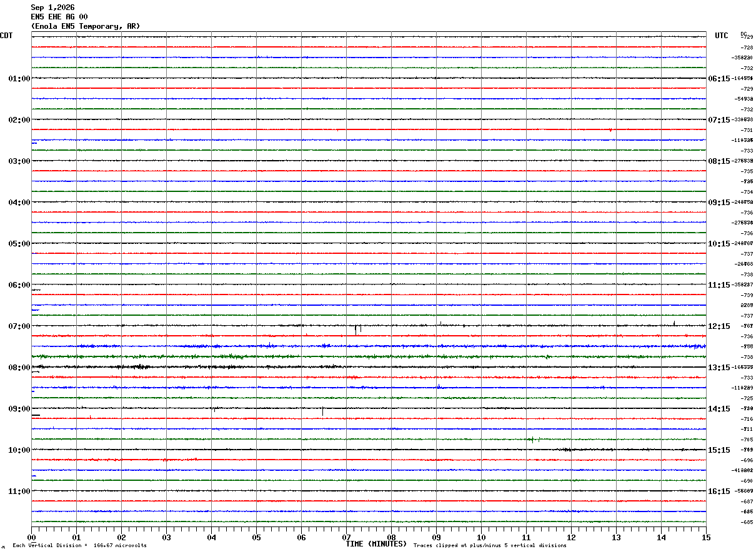
Task: Click the CDT timezone column header
Action: (x=6, y=36)
